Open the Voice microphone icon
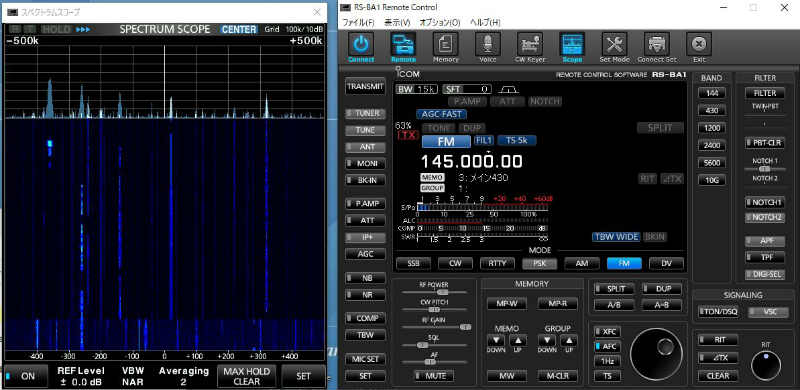The height and width of the screenshot is (390, 800). coord(488,44)
